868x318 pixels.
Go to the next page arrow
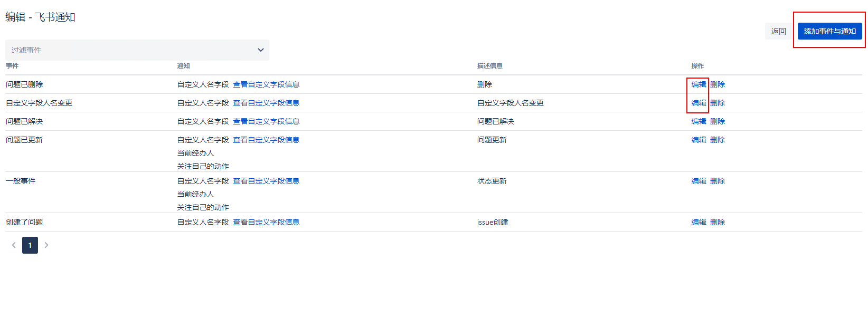[46, 245]
